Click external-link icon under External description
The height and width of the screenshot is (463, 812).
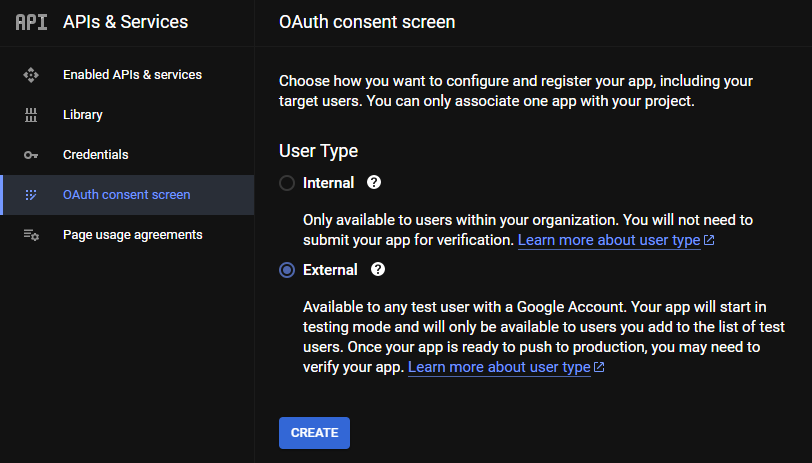point(599,367)
